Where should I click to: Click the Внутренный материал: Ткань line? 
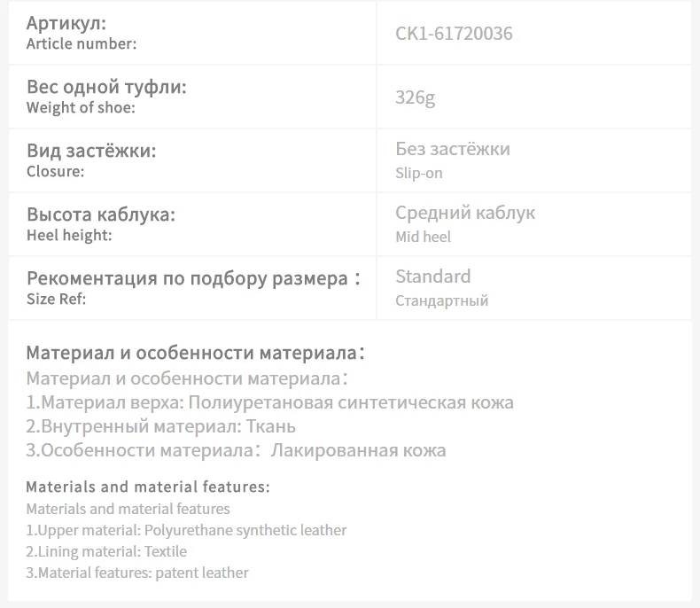tap(160, 426)
